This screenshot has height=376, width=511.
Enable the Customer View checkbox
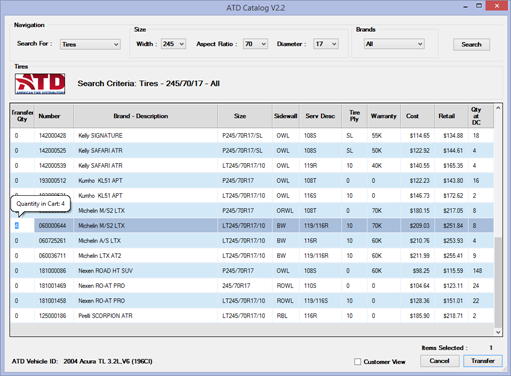click(x=358, y=362)
